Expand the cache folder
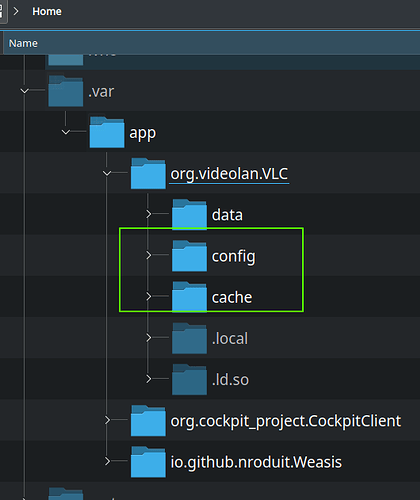The image size is (420, 500). point(149,296)
